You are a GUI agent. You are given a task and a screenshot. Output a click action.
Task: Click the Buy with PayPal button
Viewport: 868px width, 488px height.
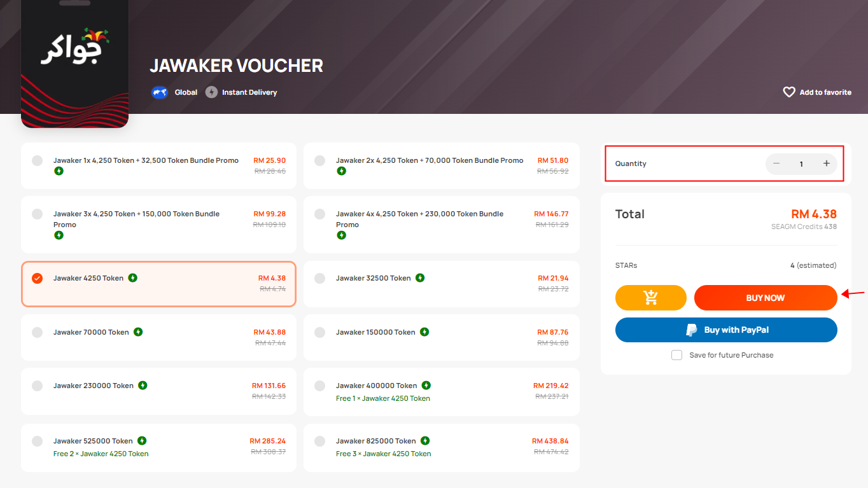[x=726, y=330]
